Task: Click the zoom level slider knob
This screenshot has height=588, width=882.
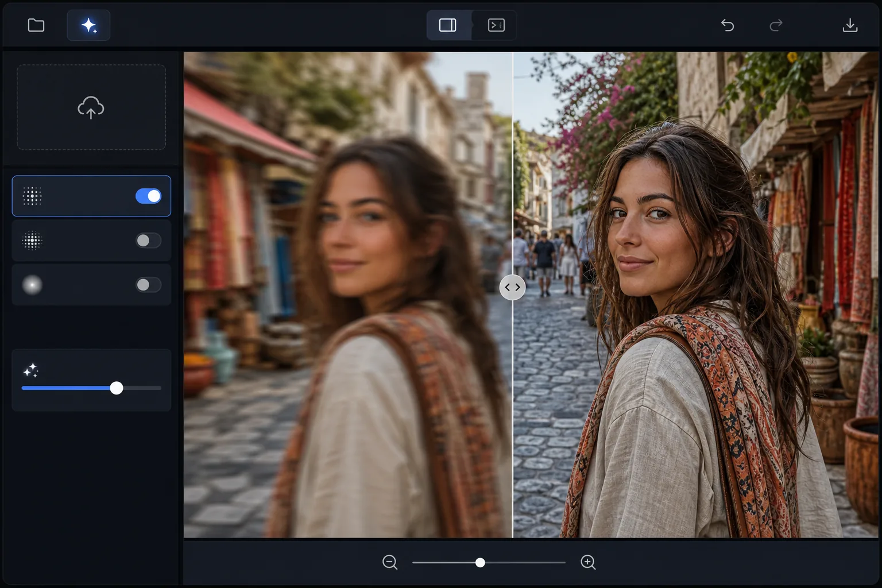Action: click(x=480, y=563)
